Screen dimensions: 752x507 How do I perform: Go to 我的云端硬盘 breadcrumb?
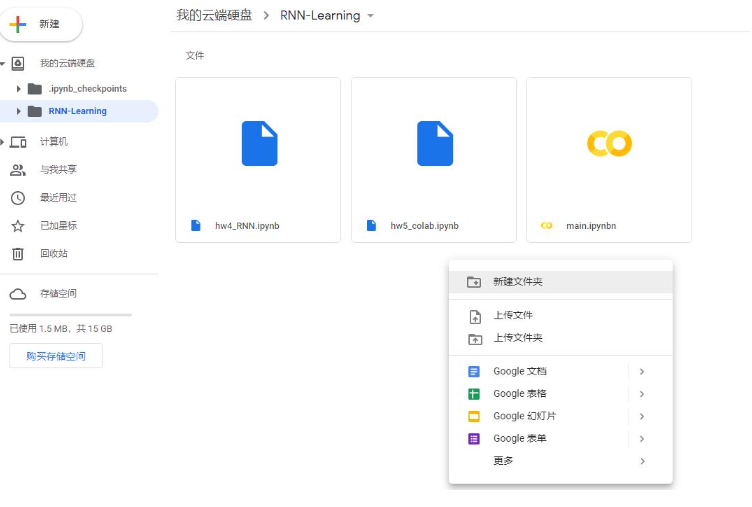point(214,15)
